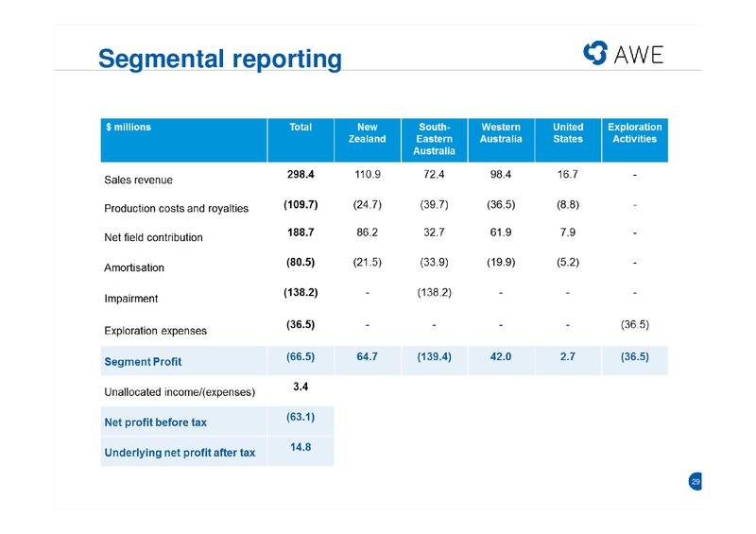Select 'Underlying net profit after tax' label

coord(180,453)
